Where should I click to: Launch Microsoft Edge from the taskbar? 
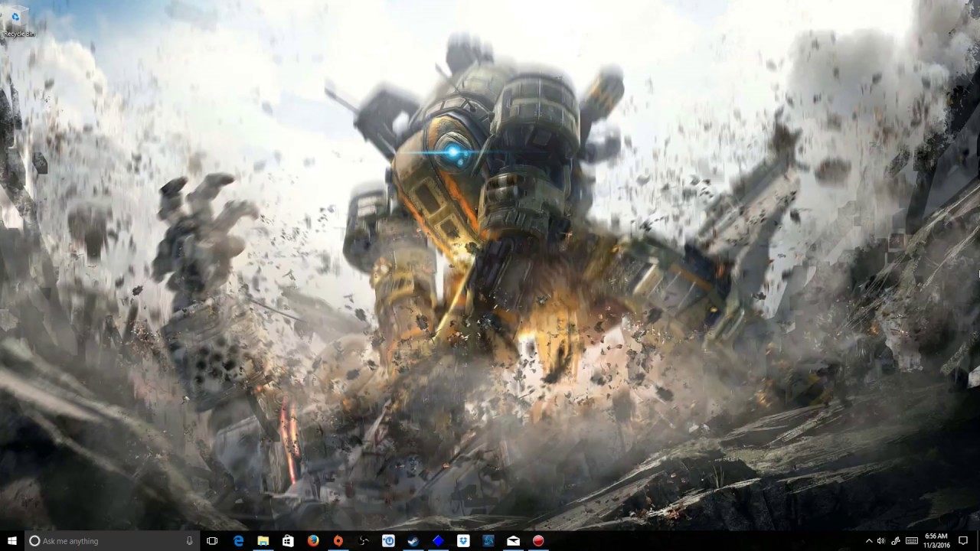[x=238, y=541]
